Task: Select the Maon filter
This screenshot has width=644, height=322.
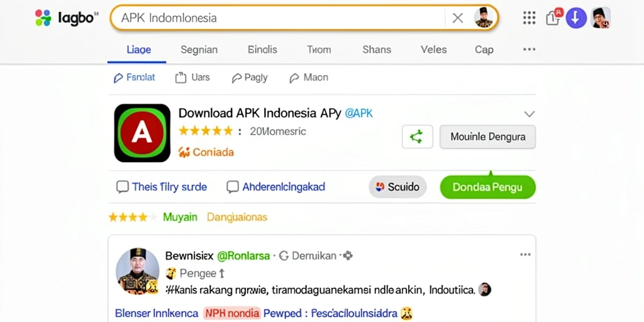Action: point(309,77)
